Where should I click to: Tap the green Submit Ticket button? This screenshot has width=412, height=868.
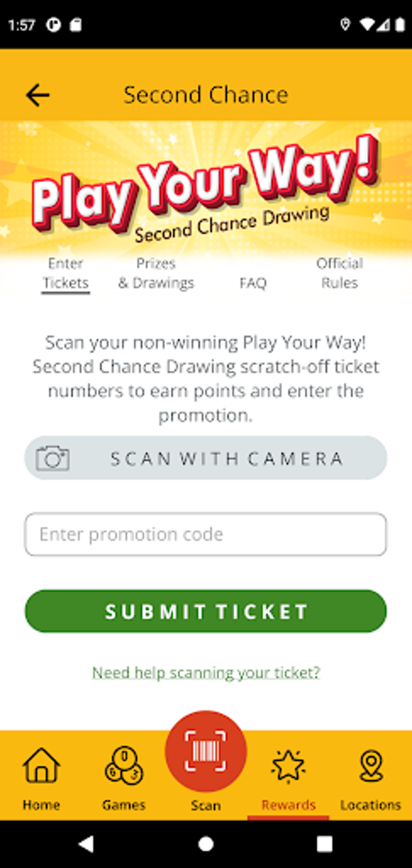coord(206,611)
